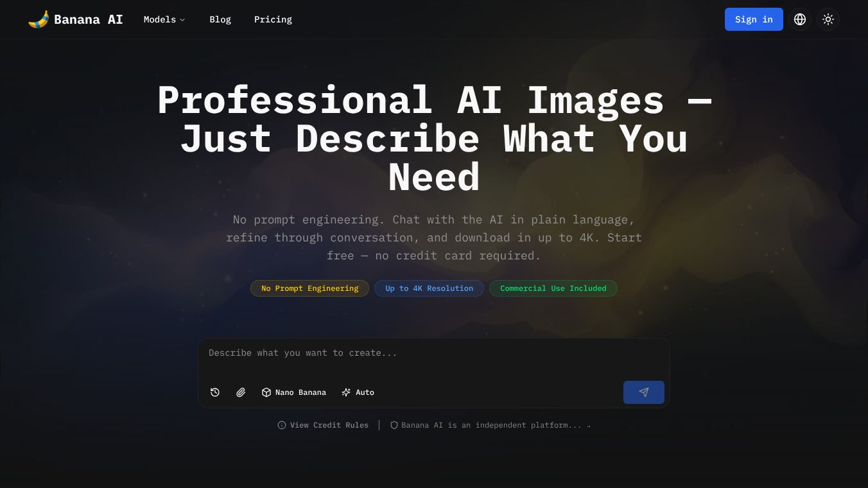Click the independent platform disclaimer link

(x=491, y=425)
